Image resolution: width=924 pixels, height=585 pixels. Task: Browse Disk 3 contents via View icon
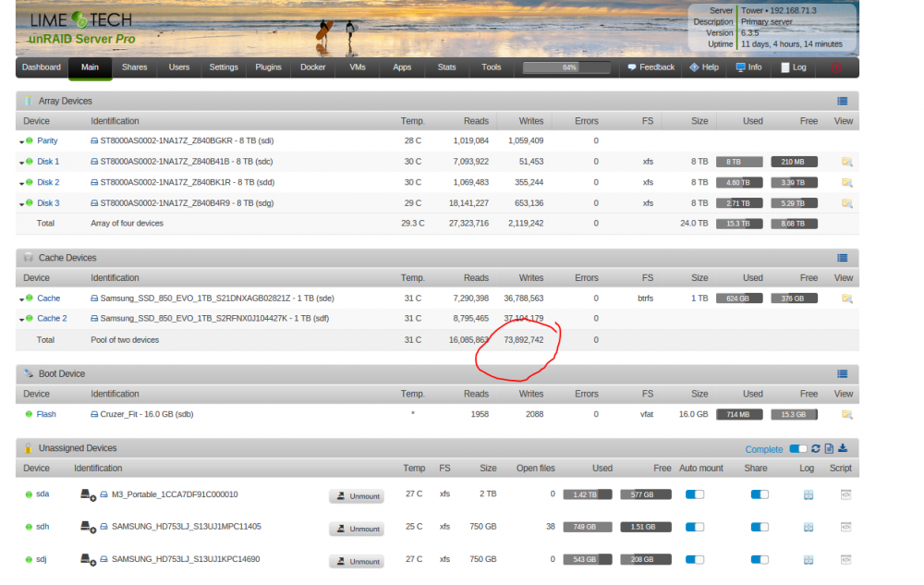(846, 203)
